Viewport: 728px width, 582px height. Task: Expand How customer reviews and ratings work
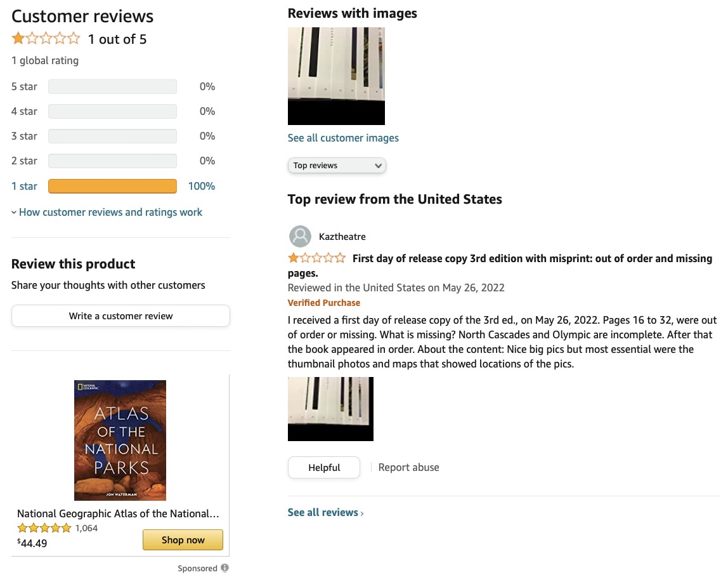[107, 213]
